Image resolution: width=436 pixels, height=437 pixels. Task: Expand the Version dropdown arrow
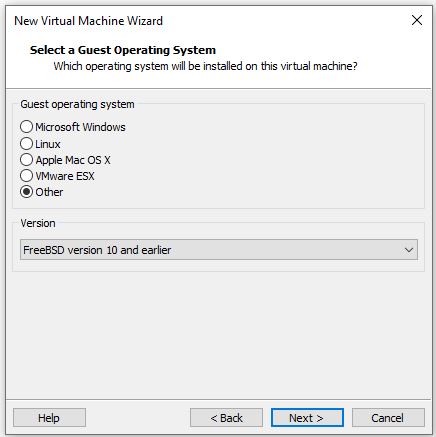(409, 250)
